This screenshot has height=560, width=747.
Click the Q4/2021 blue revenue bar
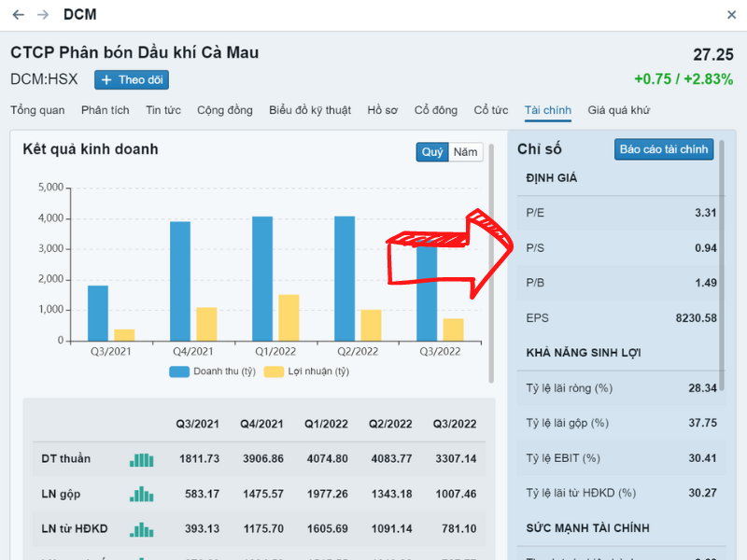point(180,281)
